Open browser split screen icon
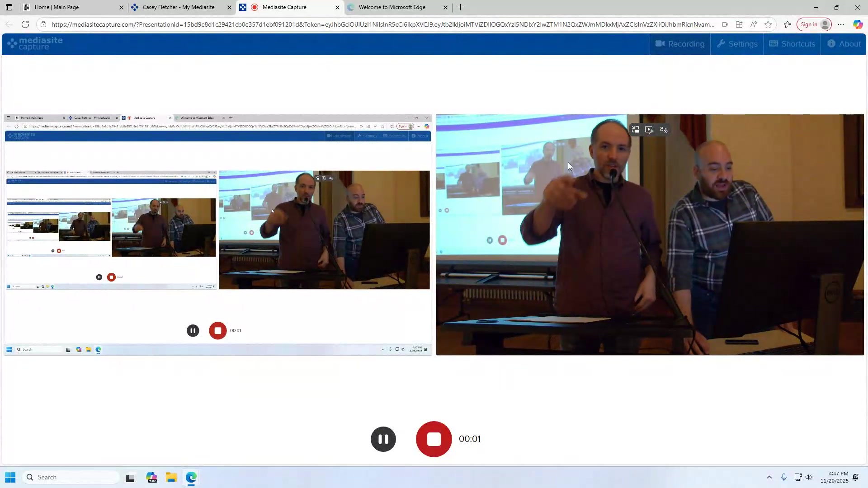This screenshot has height=488, width=868. click(x=740, y=24)
